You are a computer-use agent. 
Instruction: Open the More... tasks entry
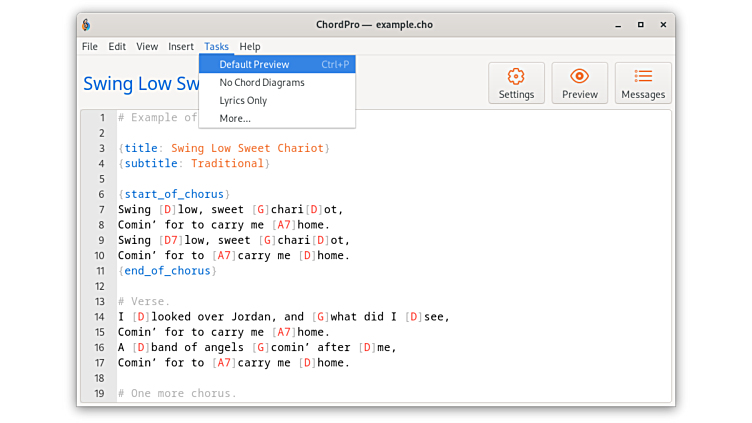(x=235, y=119)
